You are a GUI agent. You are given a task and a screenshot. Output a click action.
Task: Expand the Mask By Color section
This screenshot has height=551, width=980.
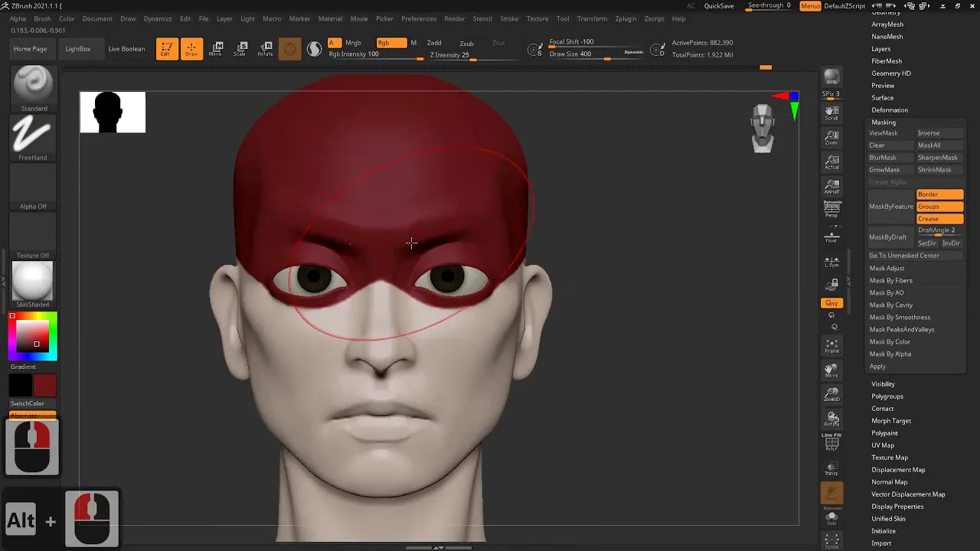coord(890,341)
